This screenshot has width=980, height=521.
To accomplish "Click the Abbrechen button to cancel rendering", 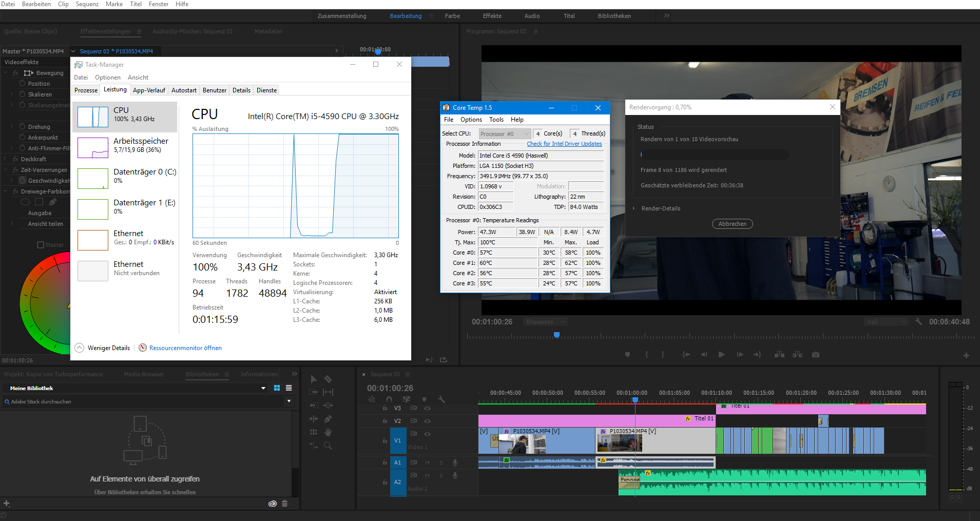I will [732, 224].
